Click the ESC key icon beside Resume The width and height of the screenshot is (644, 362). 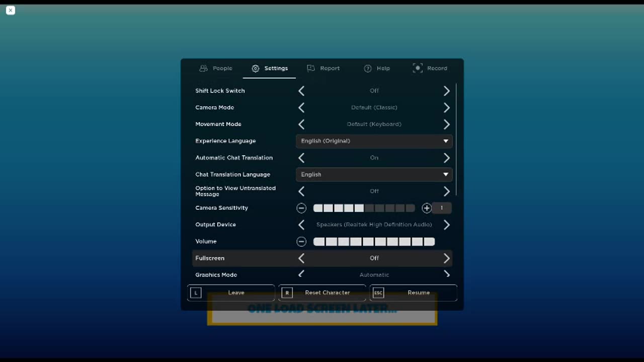[x=378, y=293]
